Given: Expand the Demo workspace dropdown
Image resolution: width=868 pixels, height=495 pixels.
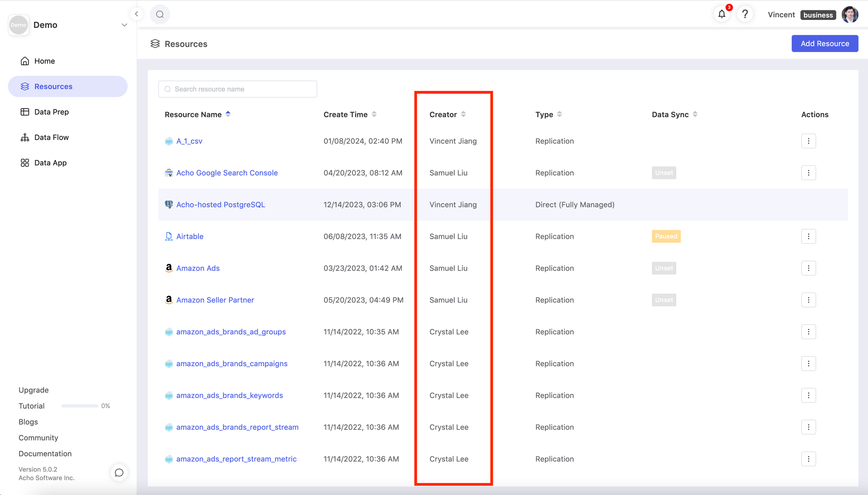Looking at the screenshot, I should [x=124, y=25].
